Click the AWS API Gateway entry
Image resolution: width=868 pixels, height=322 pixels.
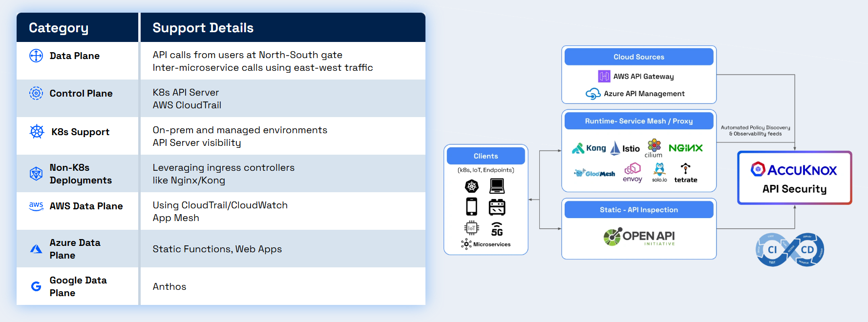636,76
